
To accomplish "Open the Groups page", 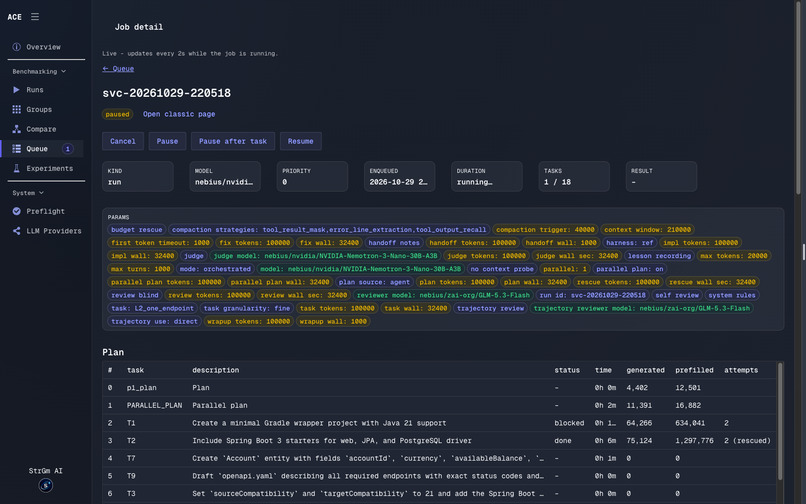I will click(x=39, y=109).
